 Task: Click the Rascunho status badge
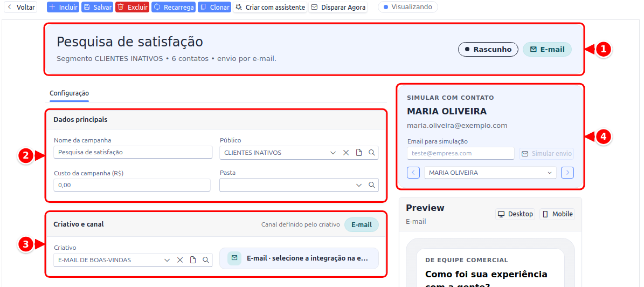[x=488, y=49]
